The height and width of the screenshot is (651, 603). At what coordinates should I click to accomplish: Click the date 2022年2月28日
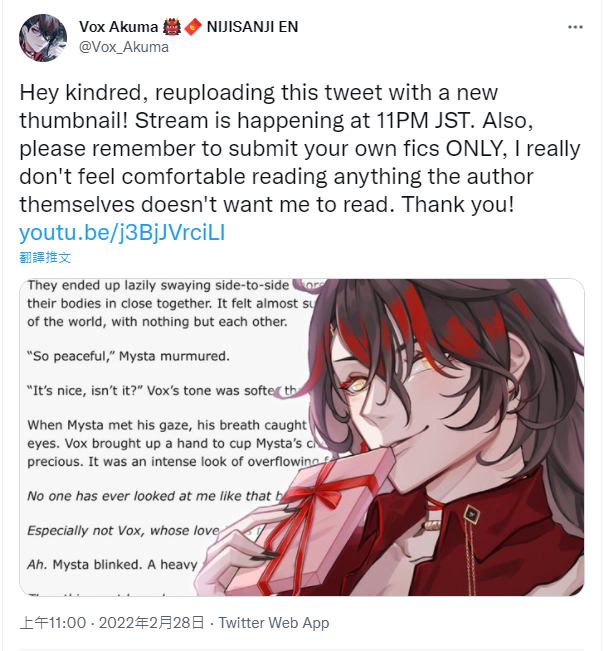[152, 623]
